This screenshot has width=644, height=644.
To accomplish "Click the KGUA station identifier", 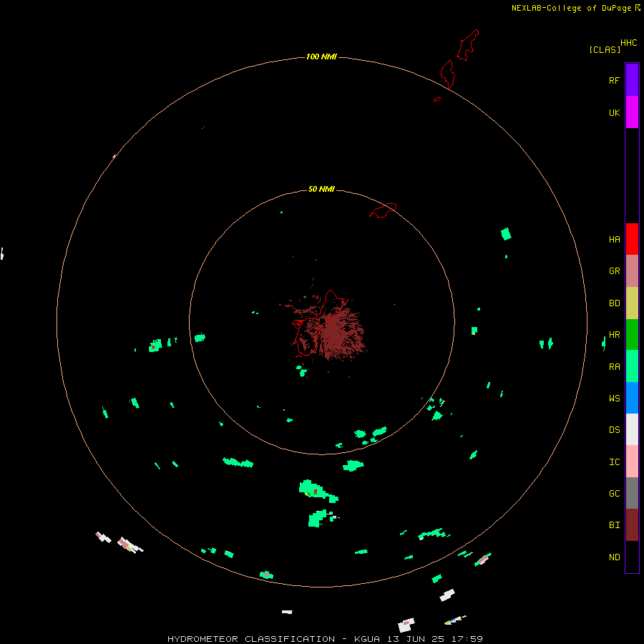I will (x=367, y=639).
